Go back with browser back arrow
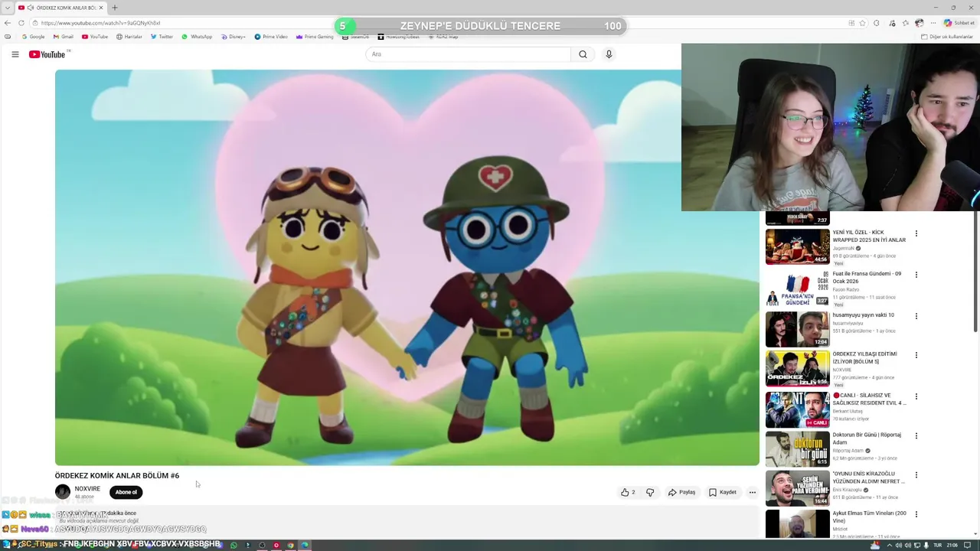Screen dimensions: 980x551 [8, 23]
